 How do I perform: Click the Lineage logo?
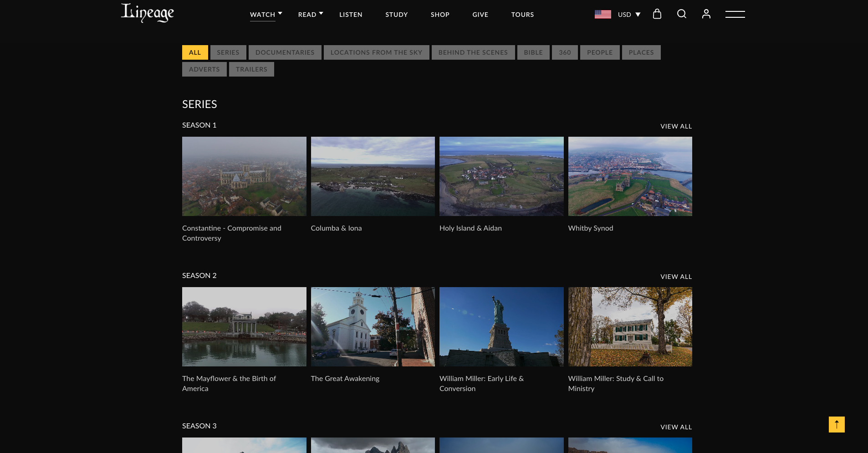click(x=147, y=13)
